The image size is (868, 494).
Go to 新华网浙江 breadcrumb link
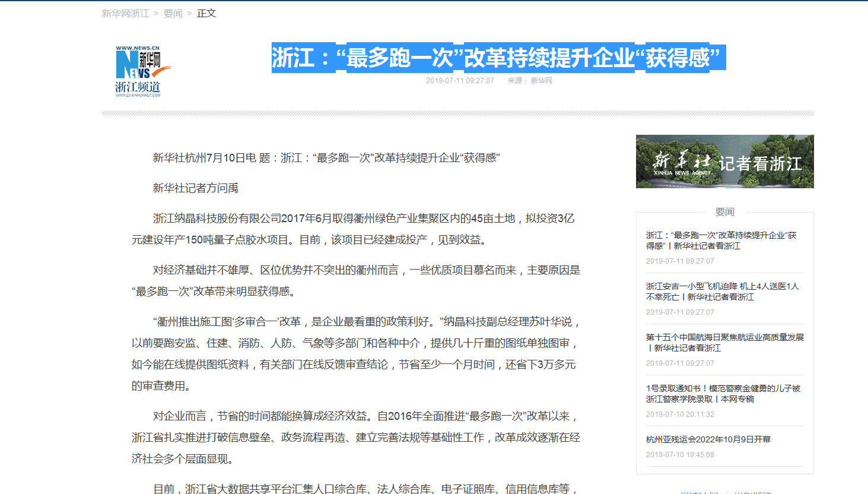[x=125, y=13]
